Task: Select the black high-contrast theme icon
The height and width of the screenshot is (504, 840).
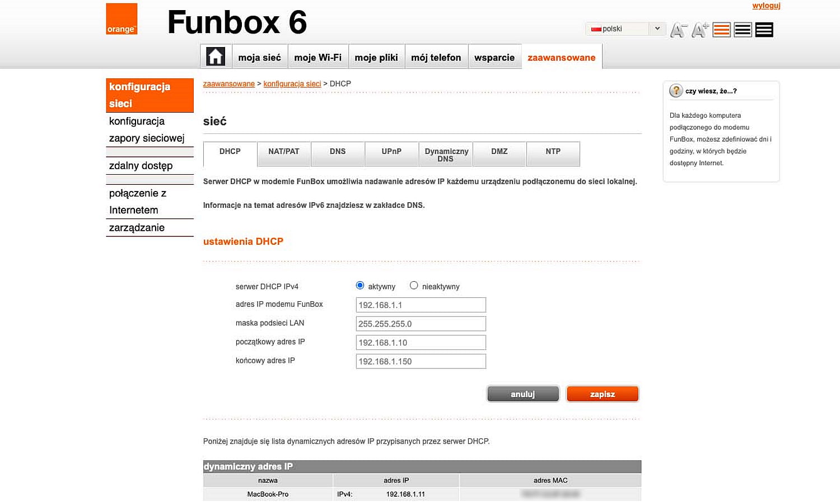Action: (763, 29)
